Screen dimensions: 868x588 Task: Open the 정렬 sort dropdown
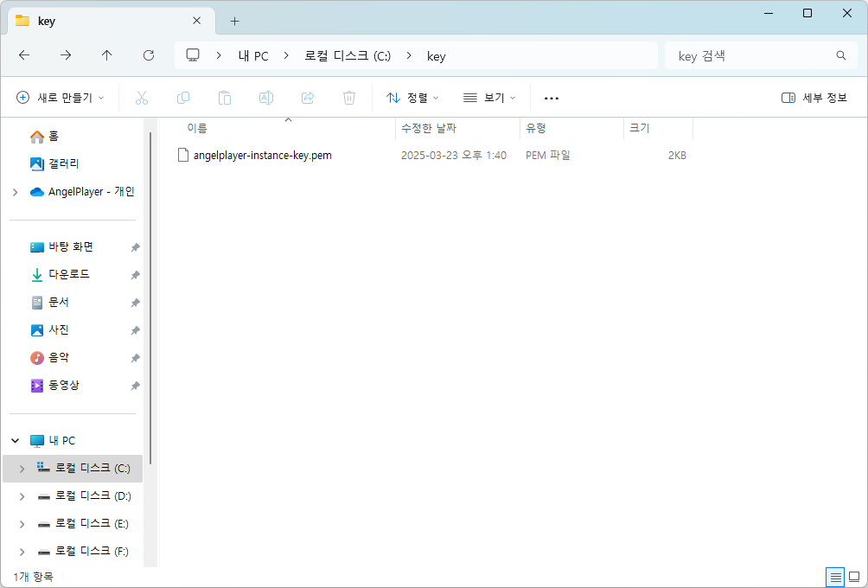(412, 98)
